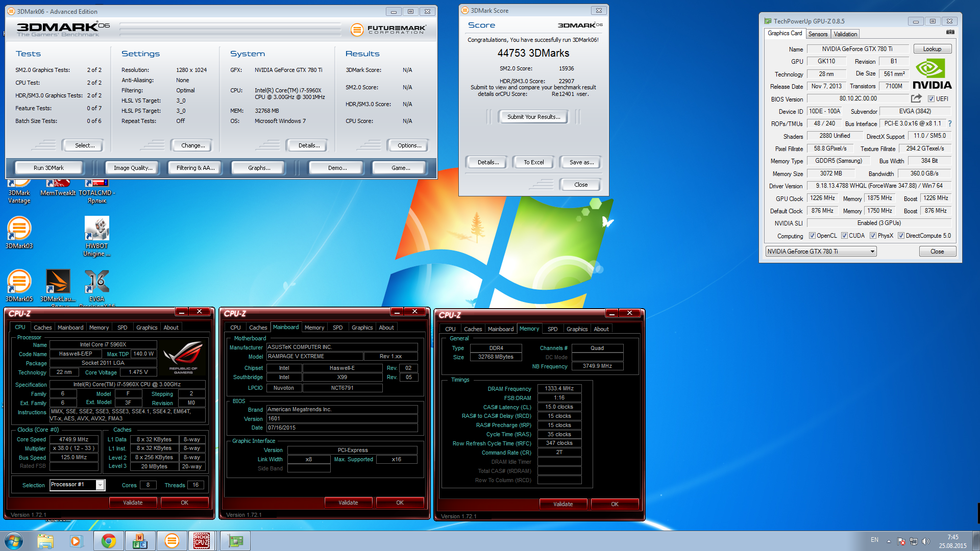Open Windows Media Player from the taskbar
980x551 pixels.
[77, 541]
